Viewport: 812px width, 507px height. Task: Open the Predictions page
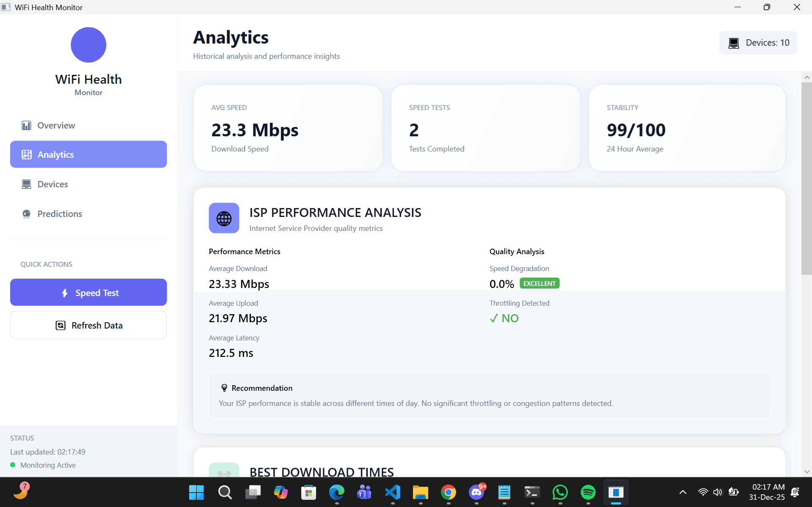coord(88,214)
